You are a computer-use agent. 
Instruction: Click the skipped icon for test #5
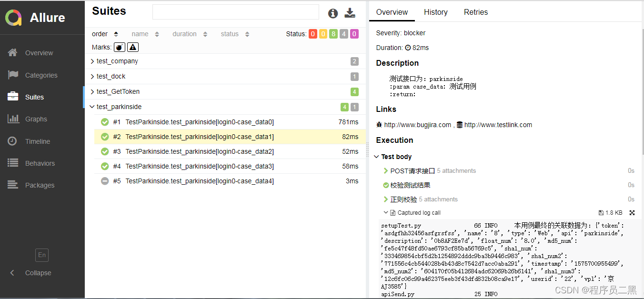[105, 181]
